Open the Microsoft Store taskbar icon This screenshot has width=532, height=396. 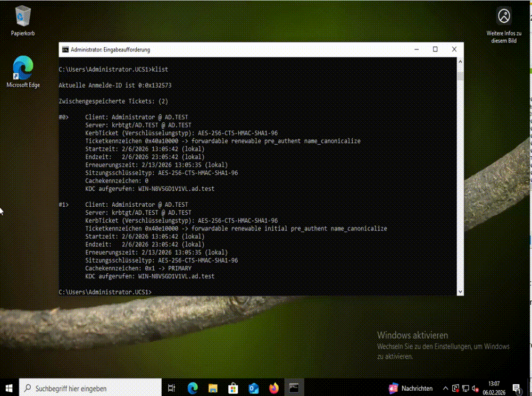click(233, 387)
